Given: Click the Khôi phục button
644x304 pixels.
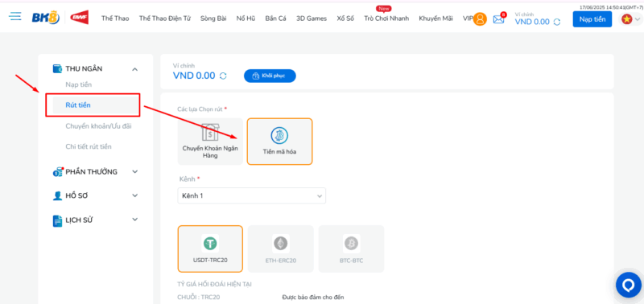Looking at the screenshot, I should (270, 76).
